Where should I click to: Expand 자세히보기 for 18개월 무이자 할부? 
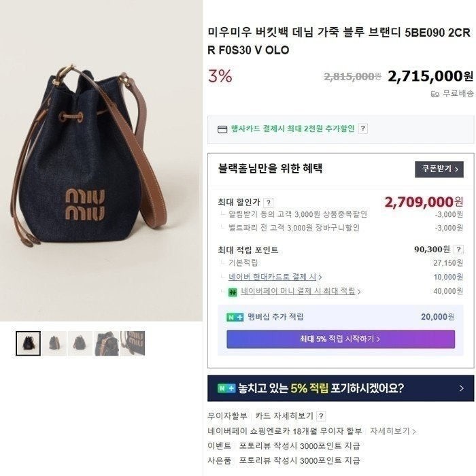coord(395,431)
